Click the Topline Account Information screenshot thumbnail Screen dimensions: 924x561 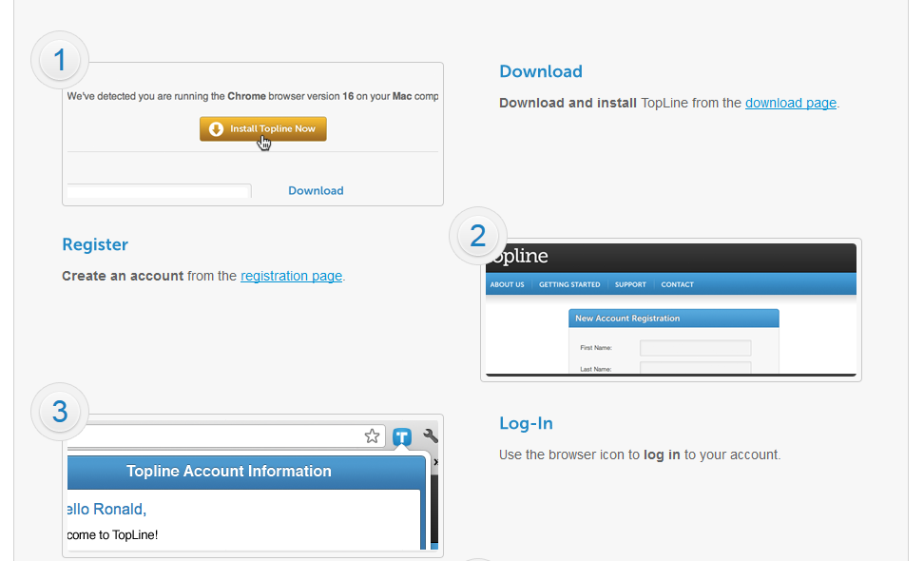[253, 486]
